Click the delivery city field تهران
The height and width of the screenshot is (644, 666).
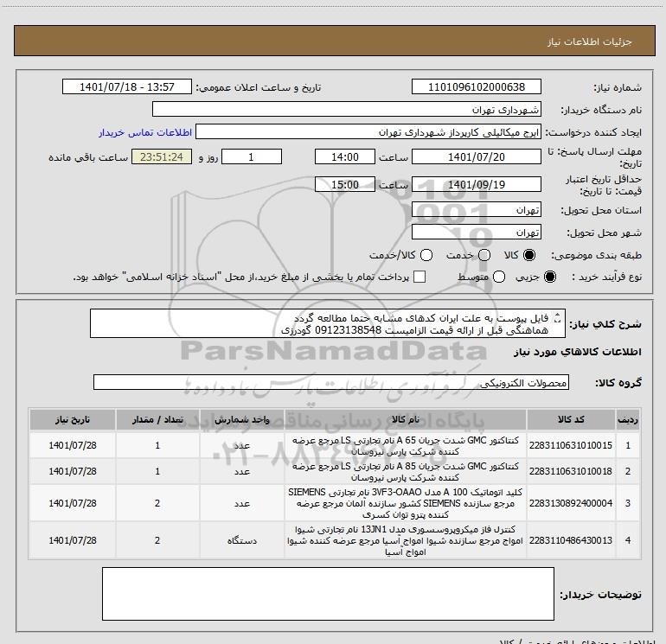(x=476, y=232)
